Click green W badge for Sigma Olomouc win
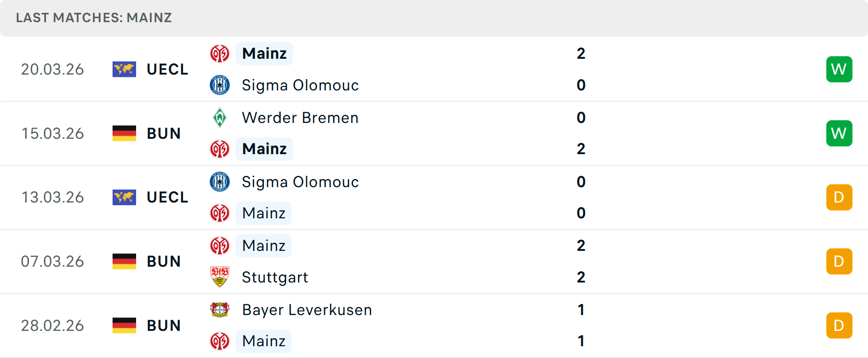868x358 pixels. [839, 69]
